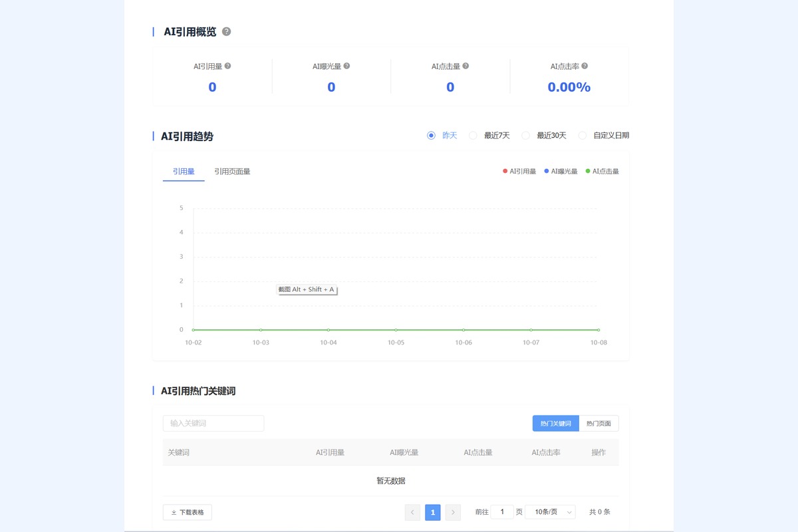798x532 pixels.
Task: Click the AI引用量 table column header
Action: coord(330,452)
